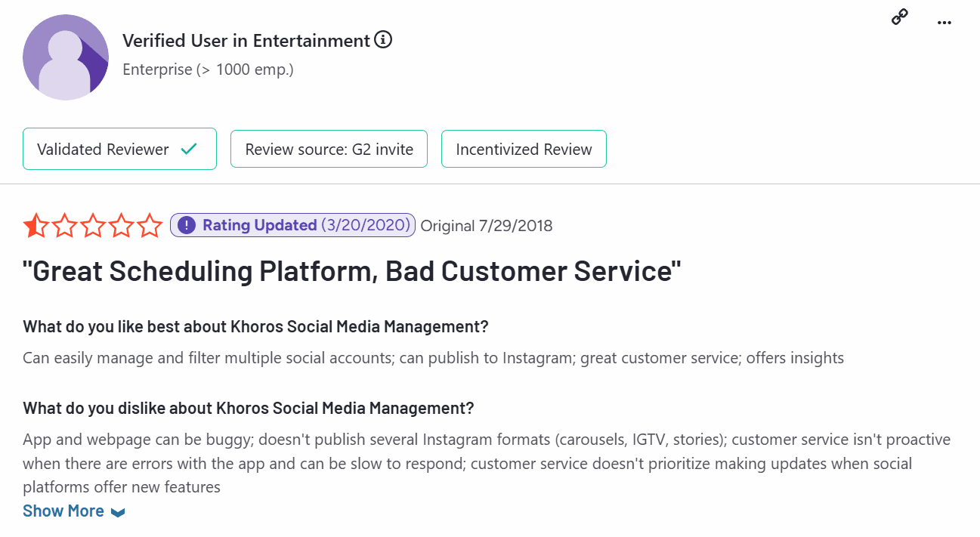This screenshot has height=537, width=980.
Task: Expand the review with Show More chevron
Action: coord(118,511)
